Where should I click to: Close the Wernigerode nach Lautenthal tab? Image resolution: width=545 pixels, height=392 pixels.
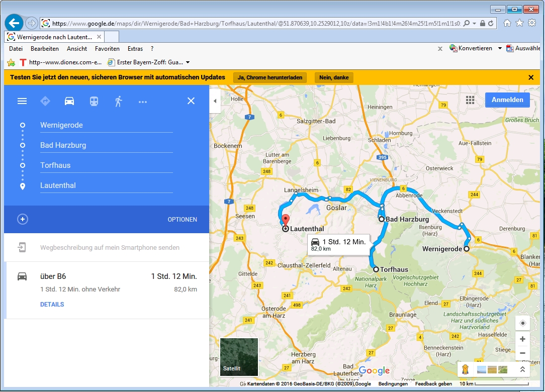(x=99, y=37)
